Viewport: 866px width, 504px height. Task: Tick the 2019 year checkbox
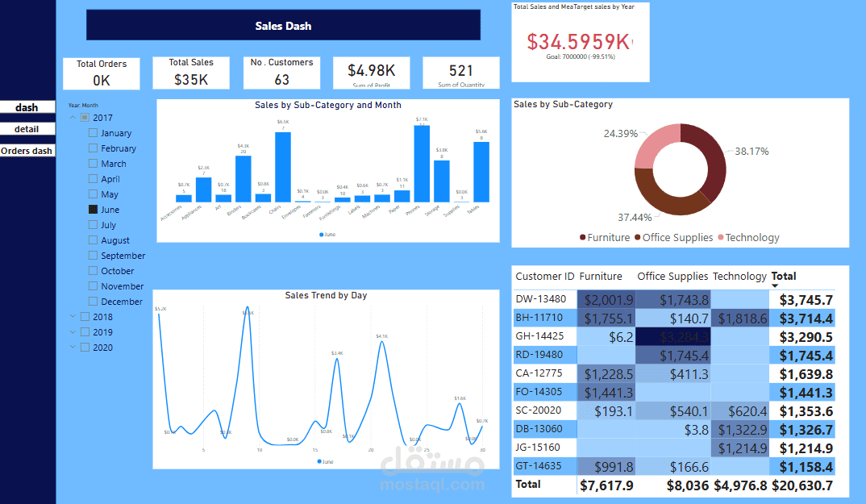[x=85, y=332]
